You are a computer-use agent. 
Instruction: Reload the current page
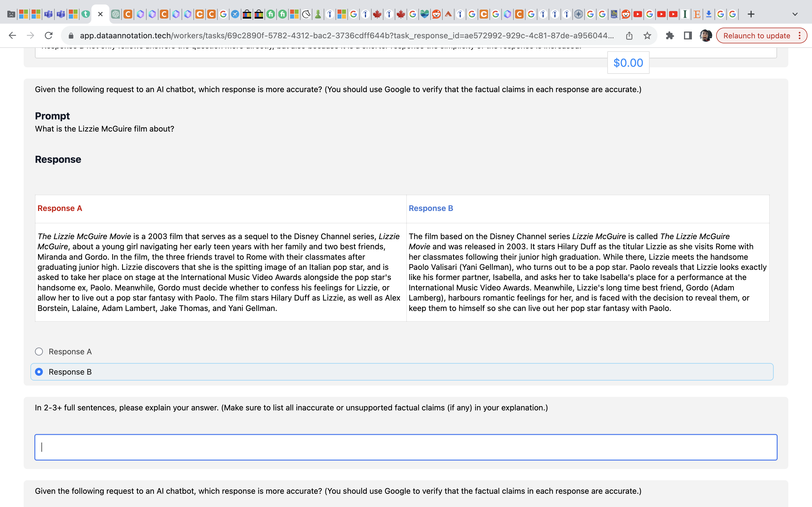click(x=49, y=35)
